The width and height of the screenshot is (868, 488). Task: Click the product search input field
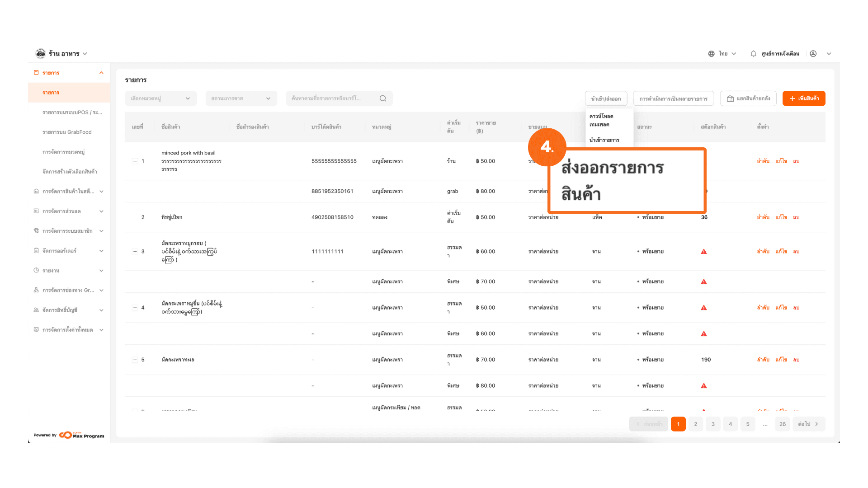[x=332, y=99]
